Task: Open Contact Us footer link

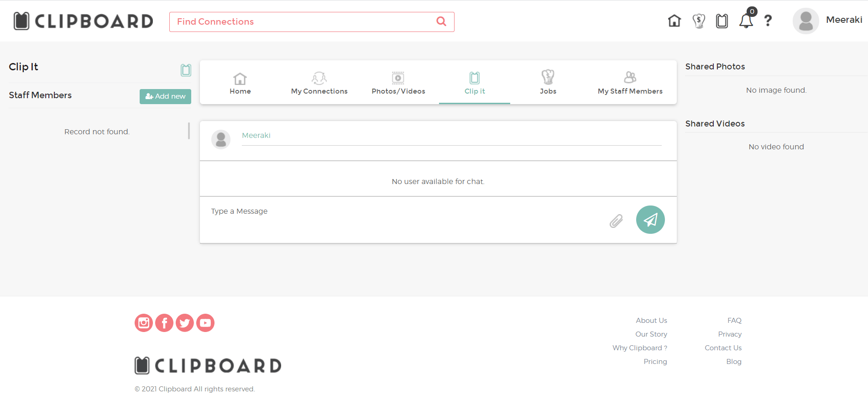Action: [723, 348]
